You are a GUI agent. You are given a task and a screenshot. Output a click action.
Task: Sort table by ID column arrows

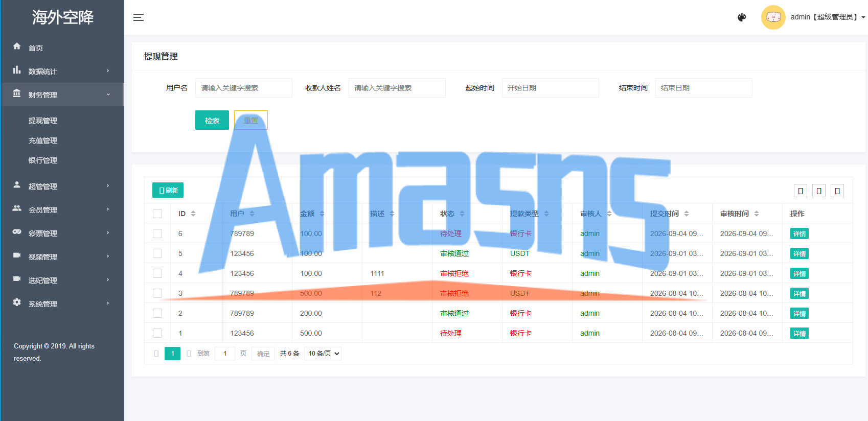click(193, 214)
